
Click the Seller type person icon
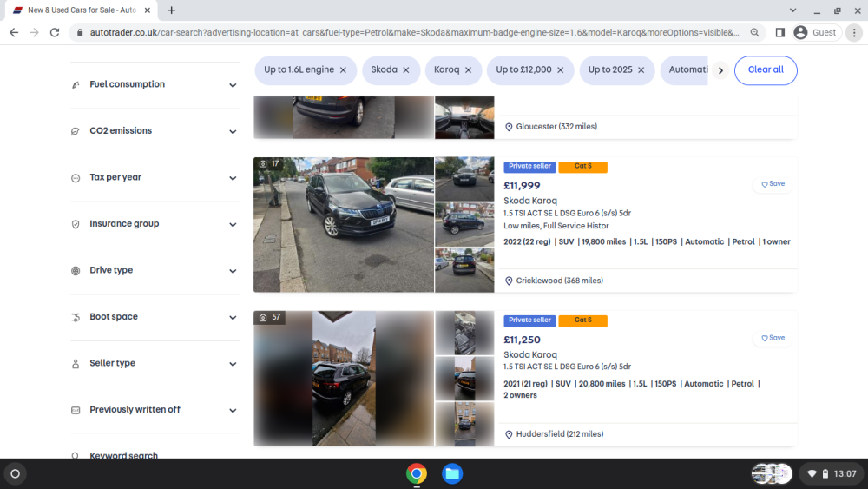point(76,364)
